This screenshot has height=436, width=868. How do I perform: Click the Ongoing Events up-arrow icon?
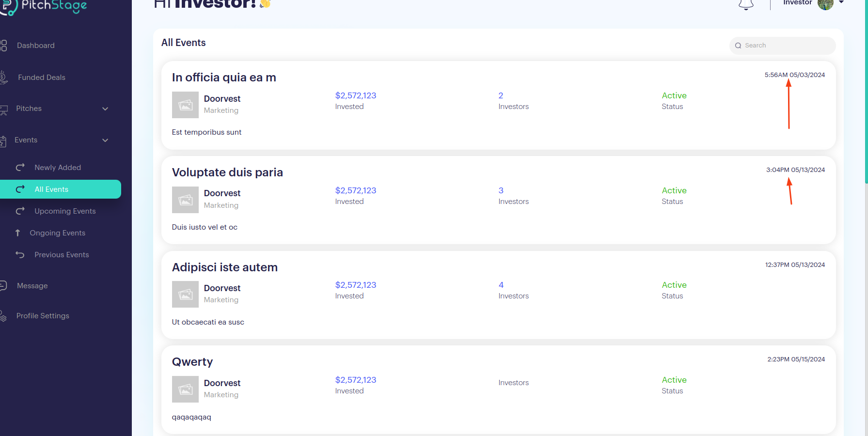[x=17, y=233]
